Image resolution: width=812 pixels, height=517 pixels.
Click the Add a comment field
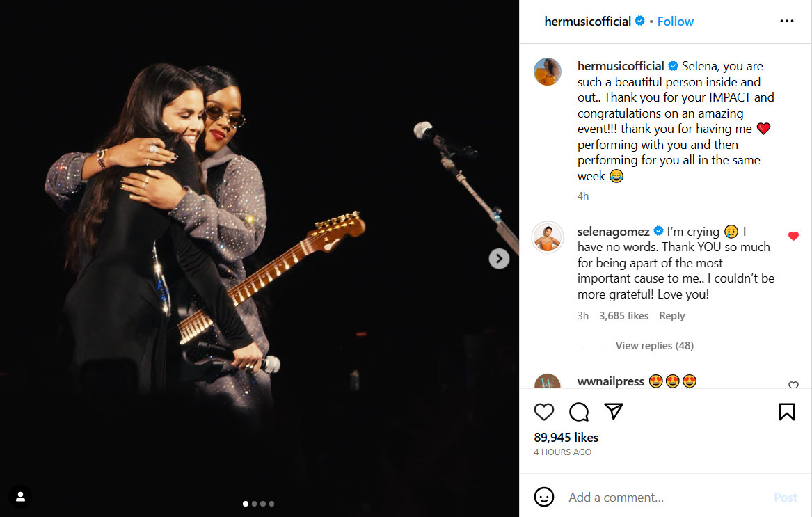[661, 497]
